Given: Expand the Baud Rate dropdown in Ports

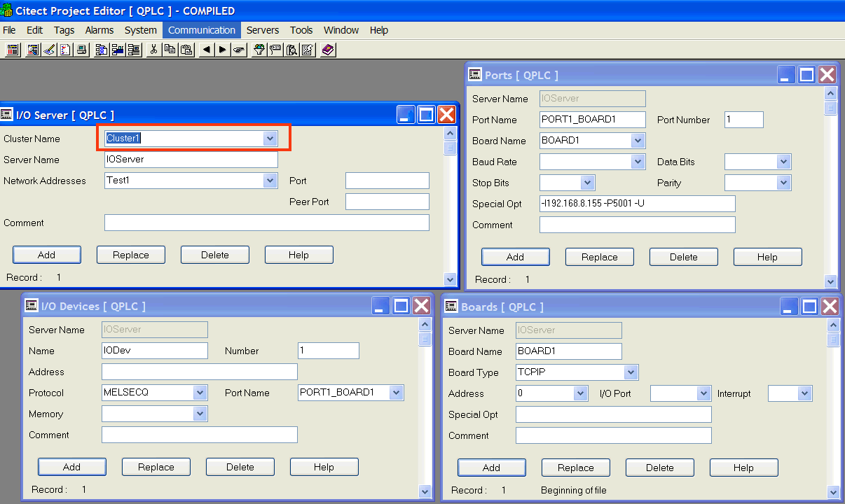Looking at the screenshot, I should [637, 162].
